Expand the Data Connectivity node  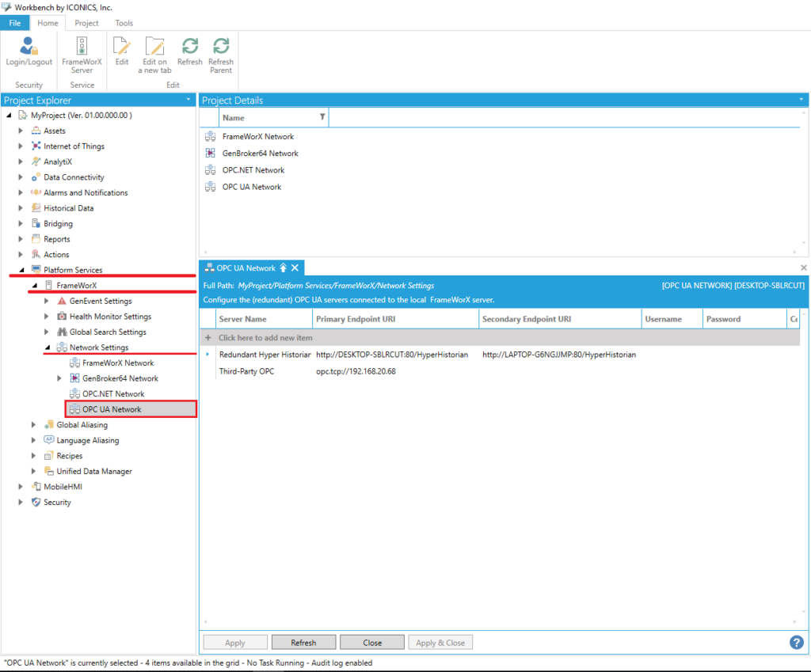pos(21,177)
